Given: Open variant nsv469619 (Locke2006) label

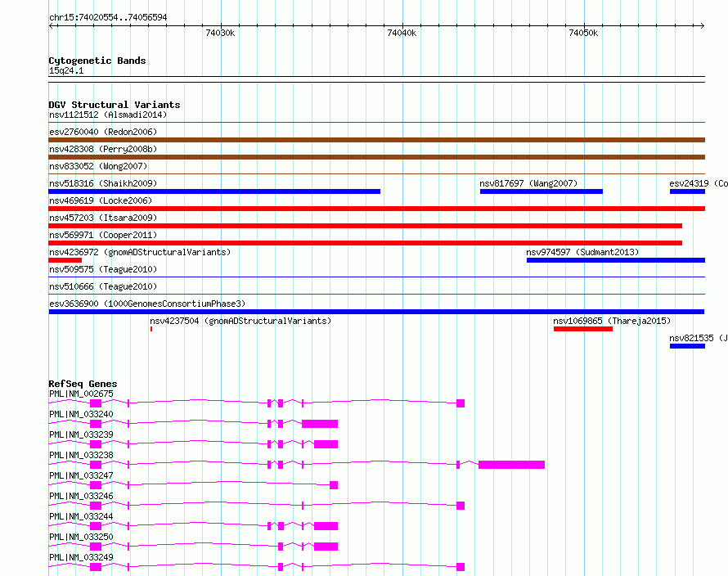Looking at the screenshot, I should 101,200.
